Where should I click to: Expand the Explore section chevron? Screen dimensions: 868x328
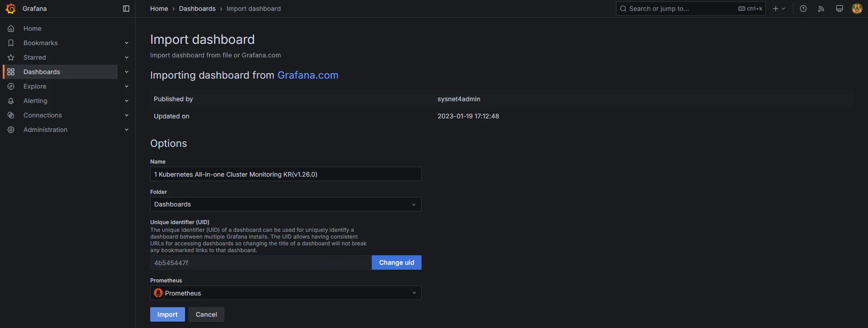click(x=127, y=86)
